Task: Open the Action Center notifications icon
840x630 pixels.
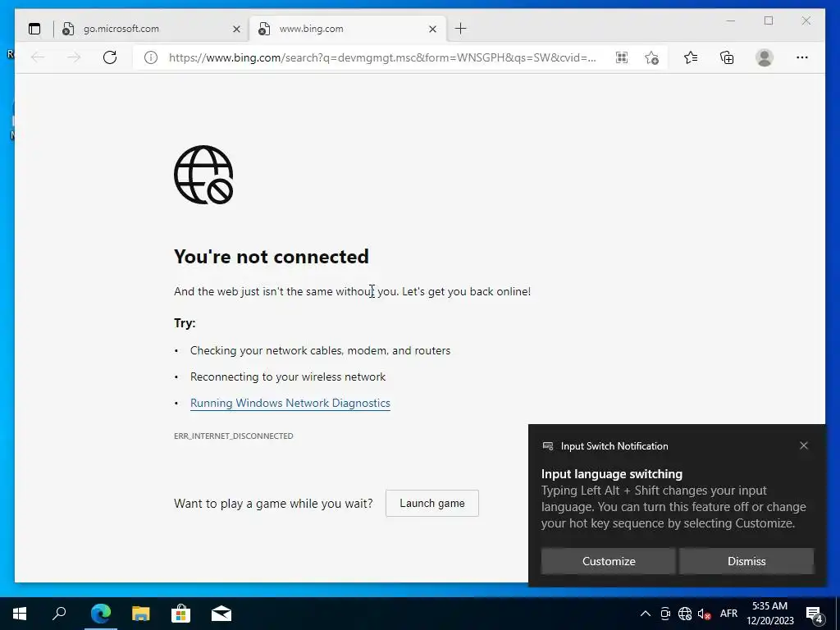Action: tap(815, 614)
